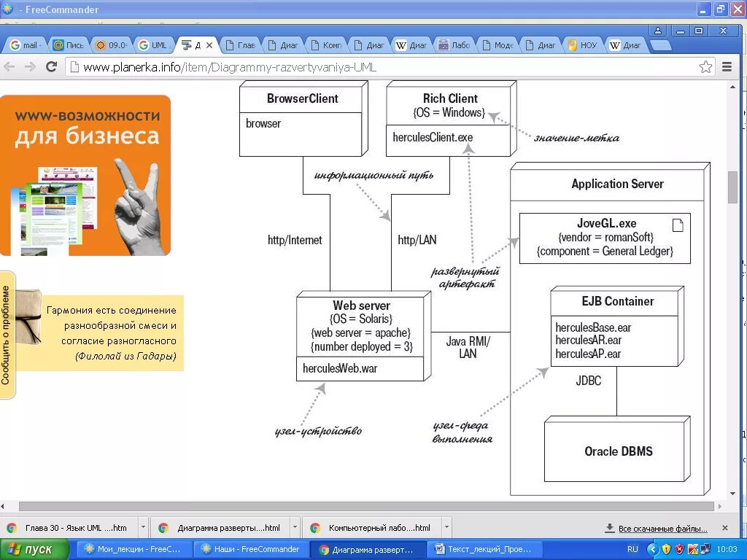Click the yellow shield tray icon
Screen dimensions: 747x560
click(x=666, y=549)
